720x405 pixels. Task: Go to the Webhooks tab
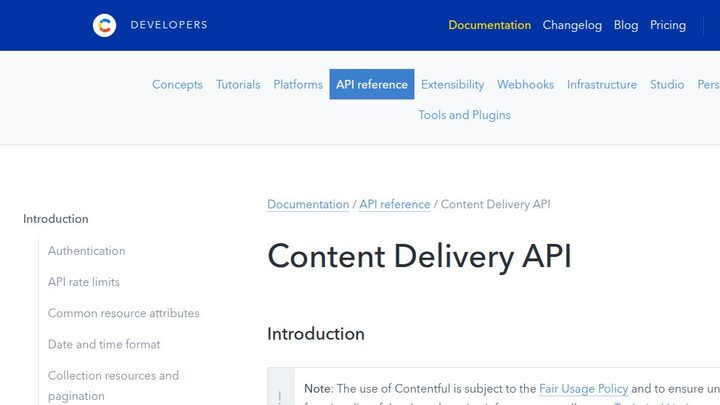coord(525,84)
